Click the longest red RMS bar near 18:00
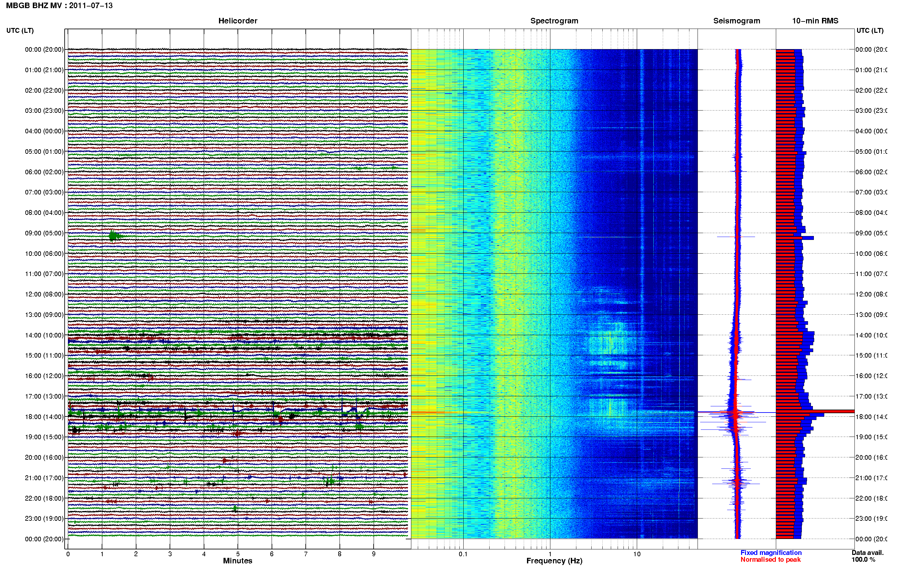 (815, 411)
